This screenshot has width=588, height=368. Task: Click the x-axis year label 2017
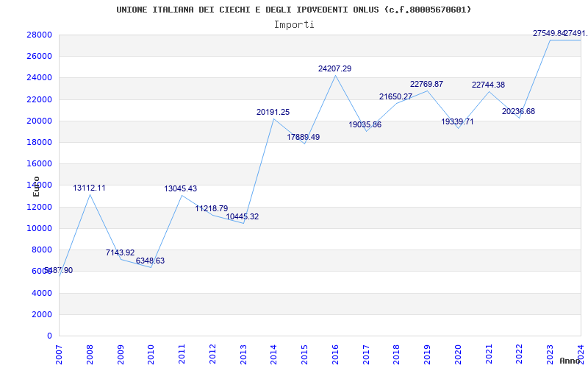(366, 355)
